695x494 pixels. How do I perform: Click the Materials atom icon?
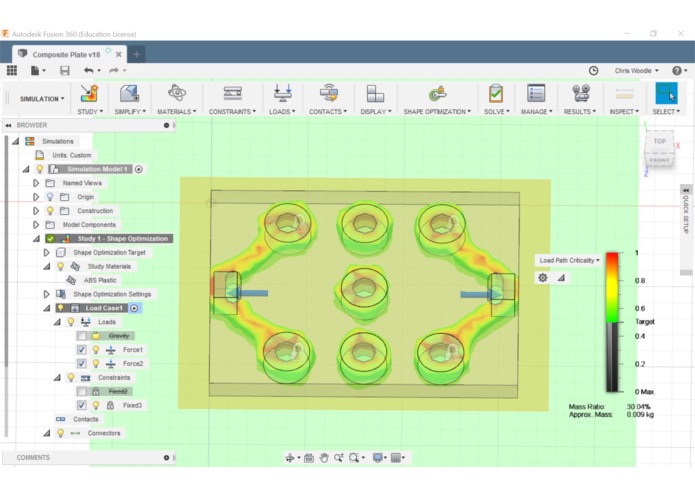[x=176, y=93]
